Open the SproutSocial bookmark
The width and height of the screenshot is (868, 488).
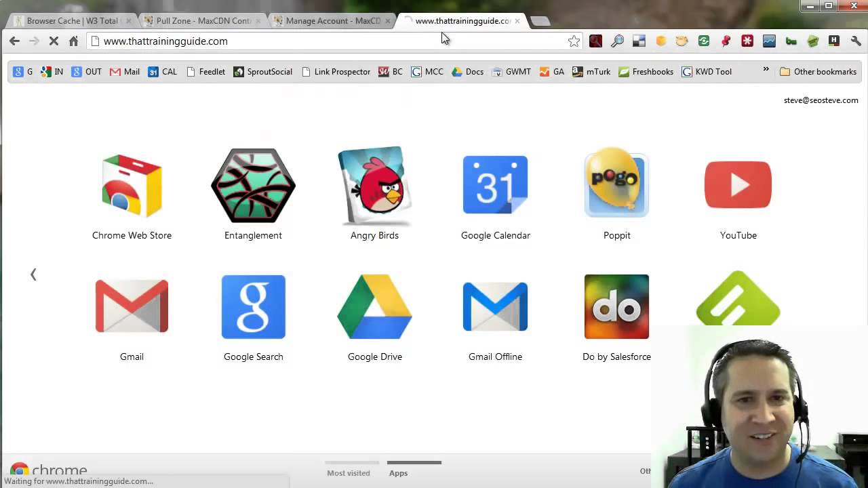(262, 72)
